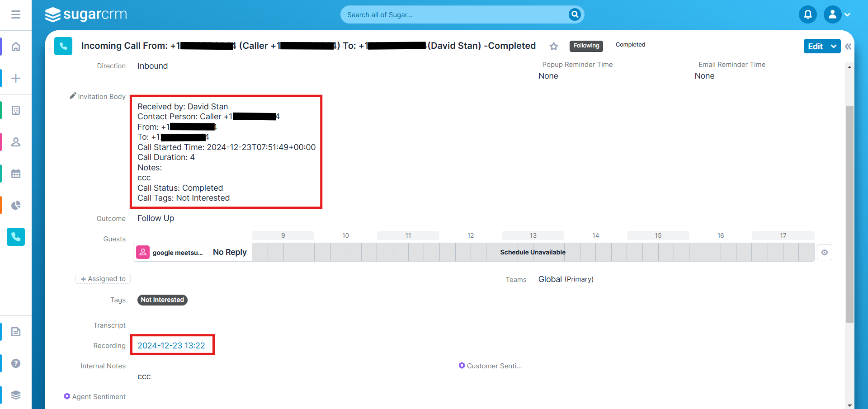
Task: Open Accounts building icon in sidebar
Action: pos(16,110)
